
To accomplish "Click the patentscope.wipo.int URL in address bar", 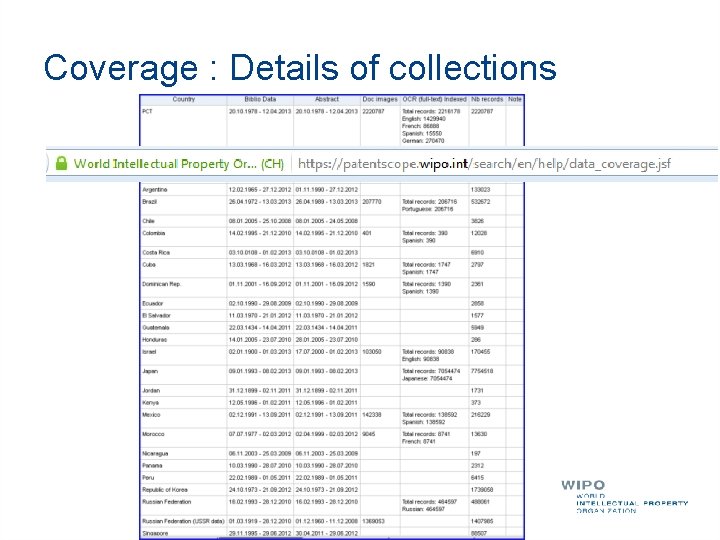I will (484, 164).
